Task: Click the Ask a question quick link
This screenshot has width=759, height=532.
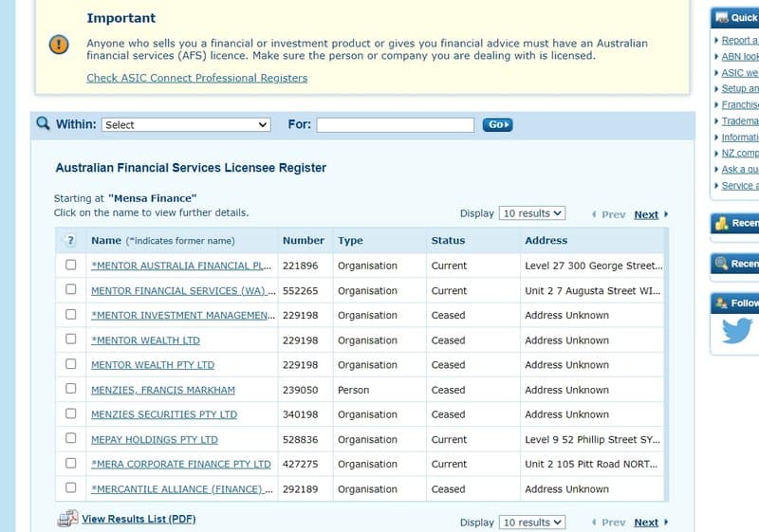Action: coord(740,169)
